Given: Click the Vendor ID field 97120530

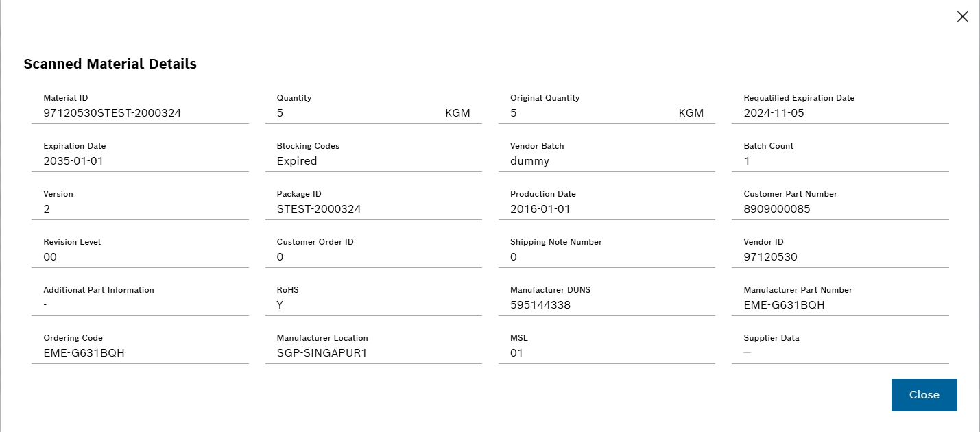Looking at the screenshot, I should coord(840,251).
